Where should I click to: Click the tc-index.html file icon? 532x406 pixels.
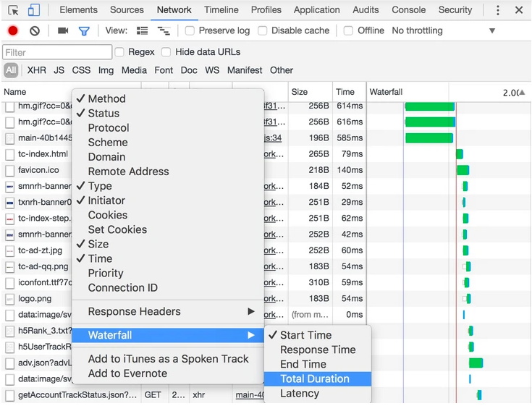tap(10, 154)
